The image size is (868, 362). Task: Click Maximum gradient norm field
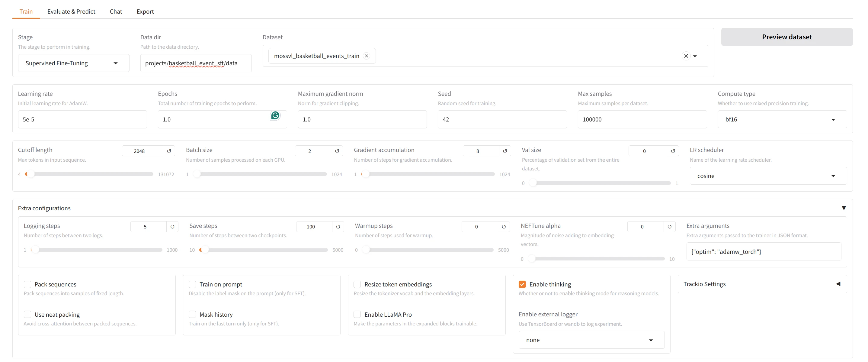point(362,119)
